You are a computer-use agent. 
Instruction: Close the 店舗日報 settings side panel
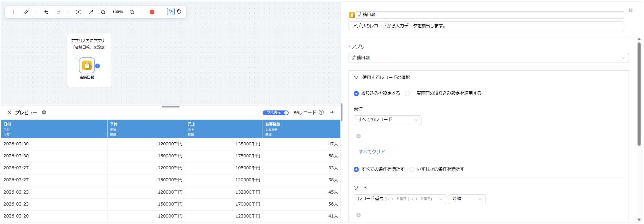coord(630,10)
